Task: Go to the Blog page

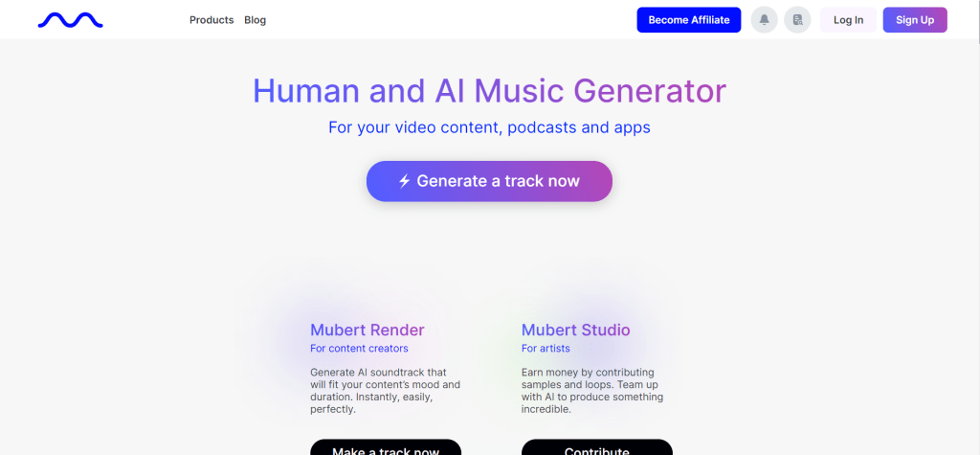Action: coord(255,20)
